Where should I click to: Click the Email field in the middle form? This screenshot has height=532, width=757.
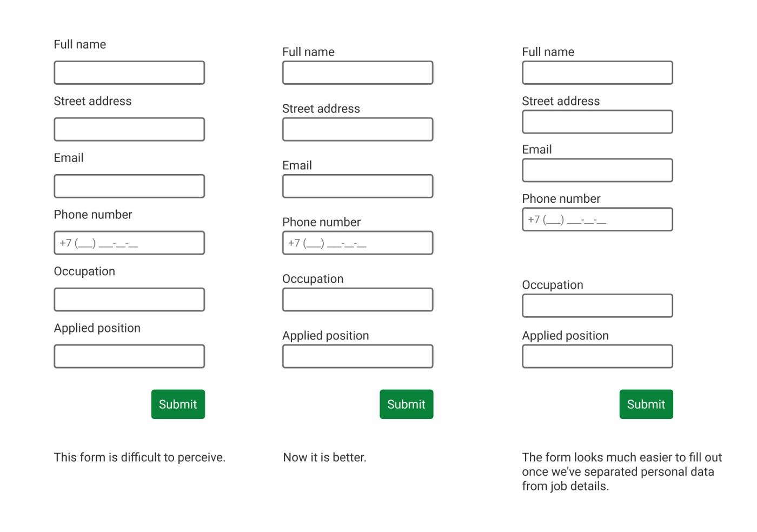(x=357, y=185)
